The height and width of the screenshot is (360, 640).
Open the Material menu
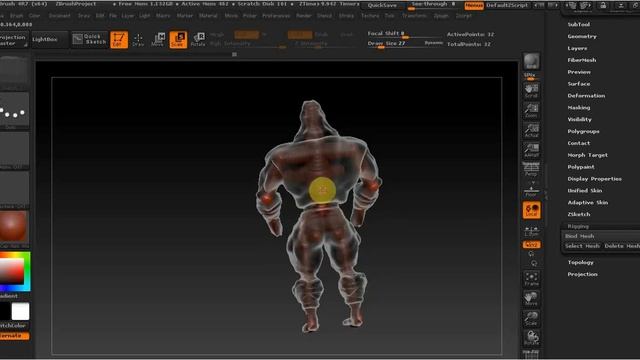(208, 16)
